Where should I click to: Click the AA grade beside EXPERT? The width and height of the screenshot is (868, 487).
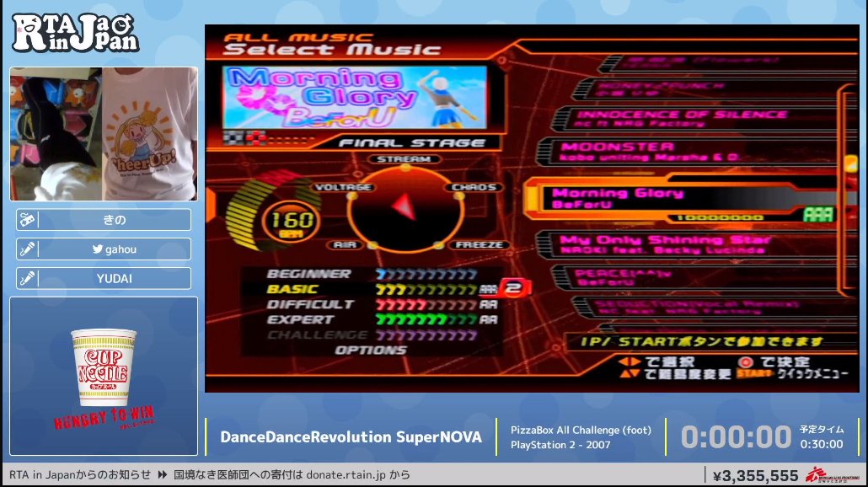click(488, 320)
